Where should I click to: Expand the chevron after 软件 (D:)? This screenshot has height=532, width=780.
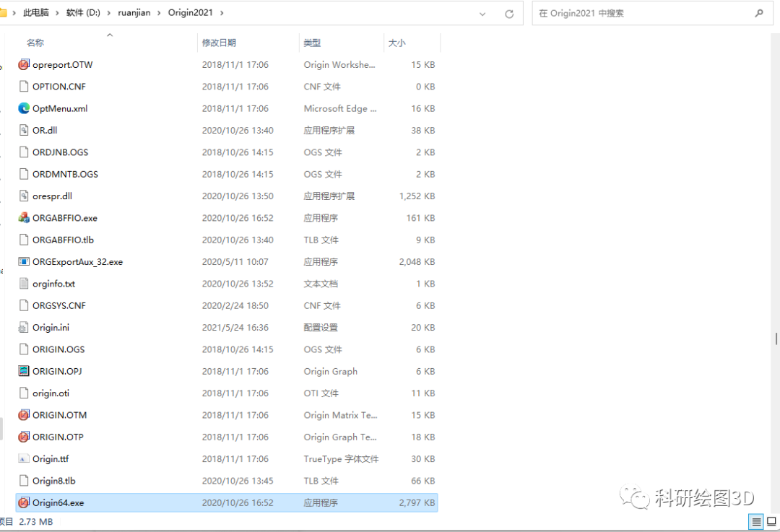click(108, 13)
